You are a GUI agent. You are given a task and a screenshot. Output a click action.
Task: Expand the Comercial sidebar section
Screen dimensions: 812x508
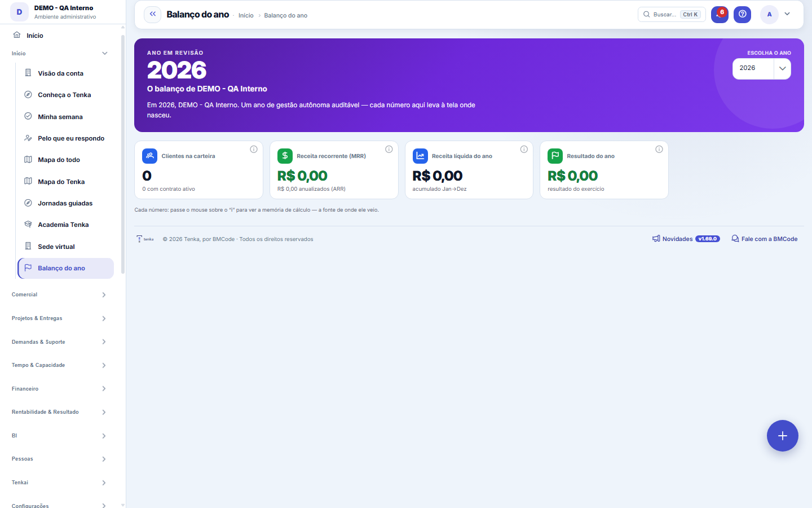pyautogui.click(x=59, y=295)
